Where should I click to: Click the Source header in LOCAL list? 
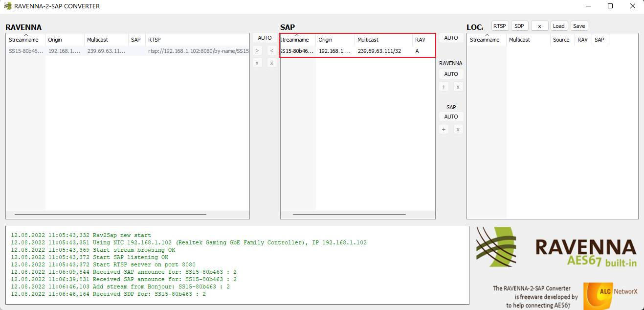pos(562,40)
